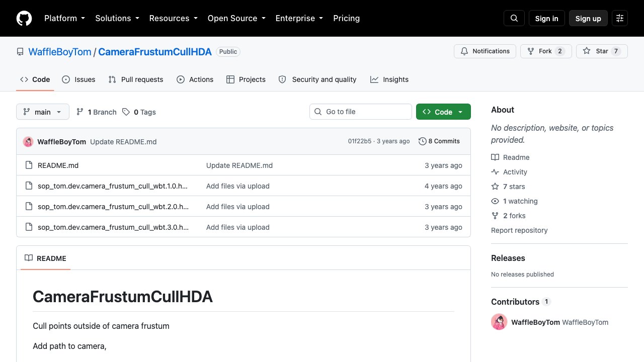Open sop_tom.dev.camera_frustum_cull_wbt.3.0 file
644x362 pixels.
click(x=113, y=227)
